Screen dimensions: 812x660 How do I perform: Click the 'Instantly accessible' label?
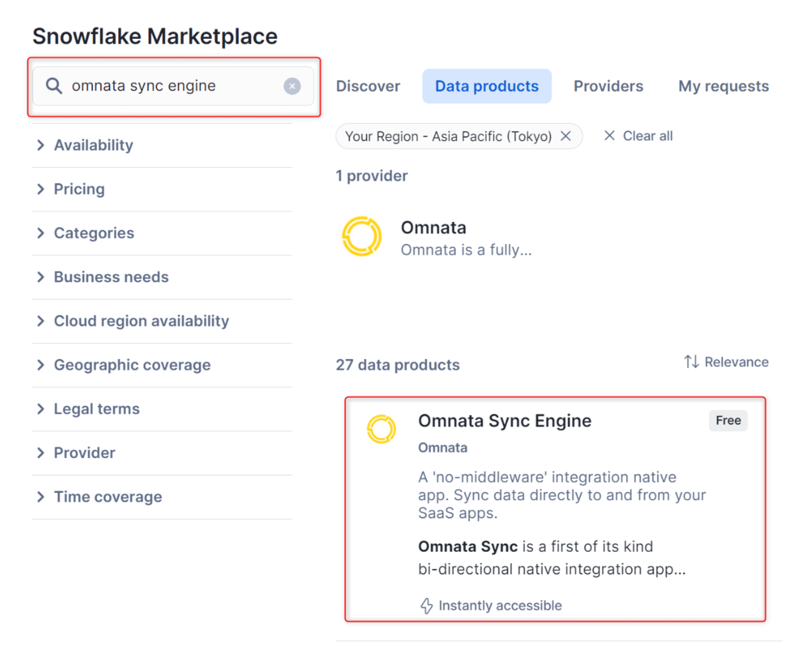point(500,606)
